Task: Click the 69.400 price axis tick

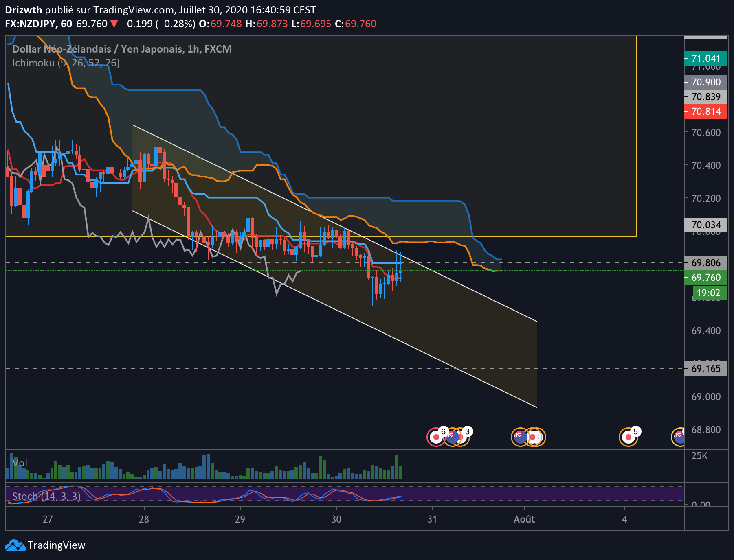Action: (x=706, y=331)
